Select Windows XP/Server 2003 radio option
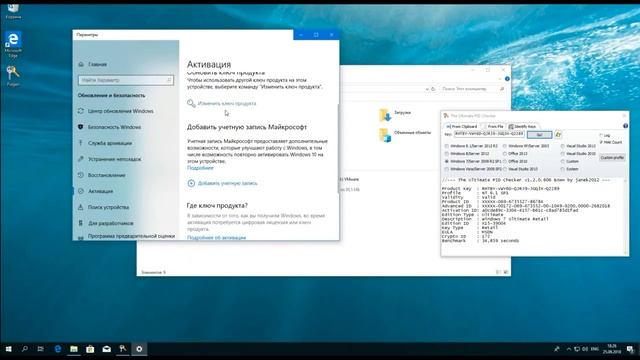Viewport: 640px width, 360px height. pos(526,146)
